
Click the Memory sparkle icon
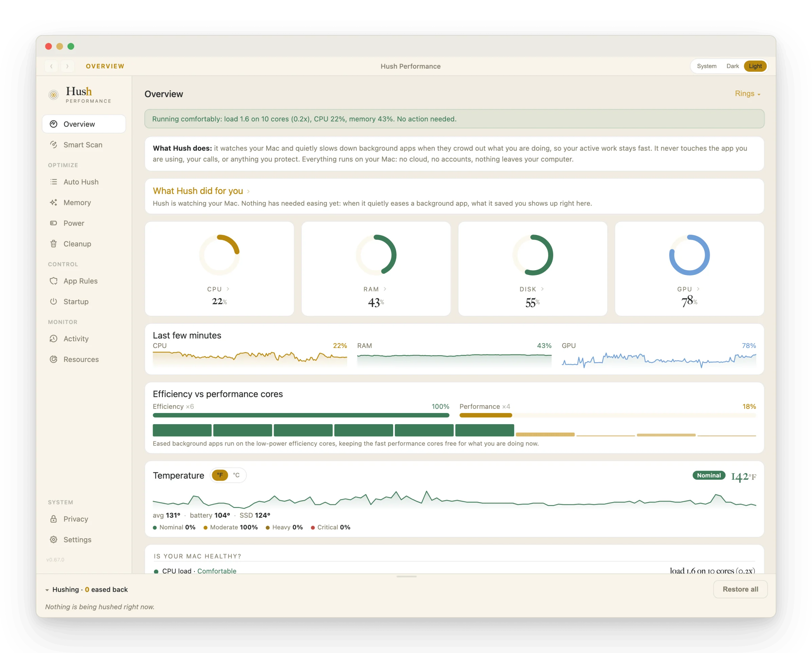(x=53, y=202)
